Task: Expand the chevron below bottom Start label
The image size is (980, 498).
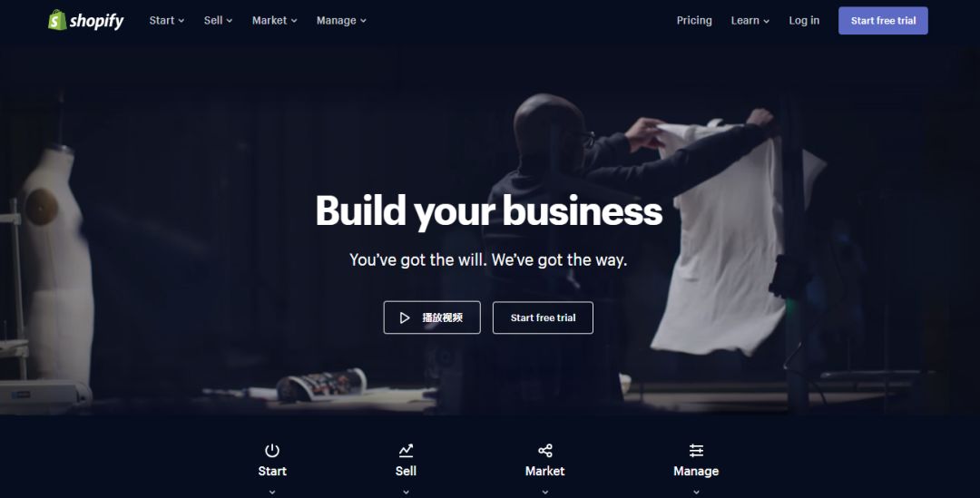Action: 272,492
